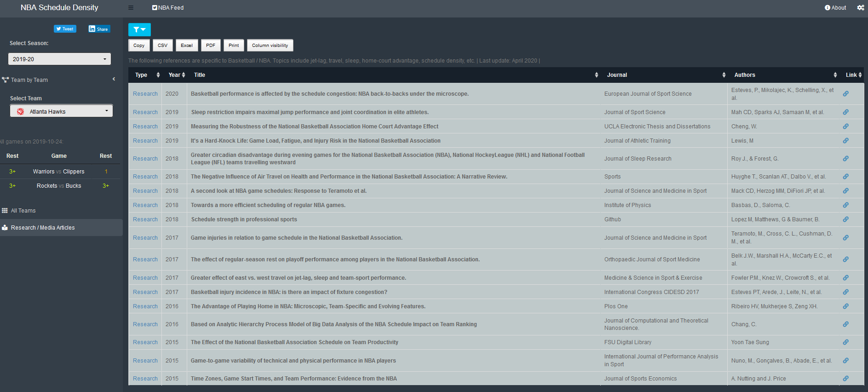Click journal cell 'Plos One'
This screenshot has width=868, height=392.
pyautogui.click(x=616, y=306)
